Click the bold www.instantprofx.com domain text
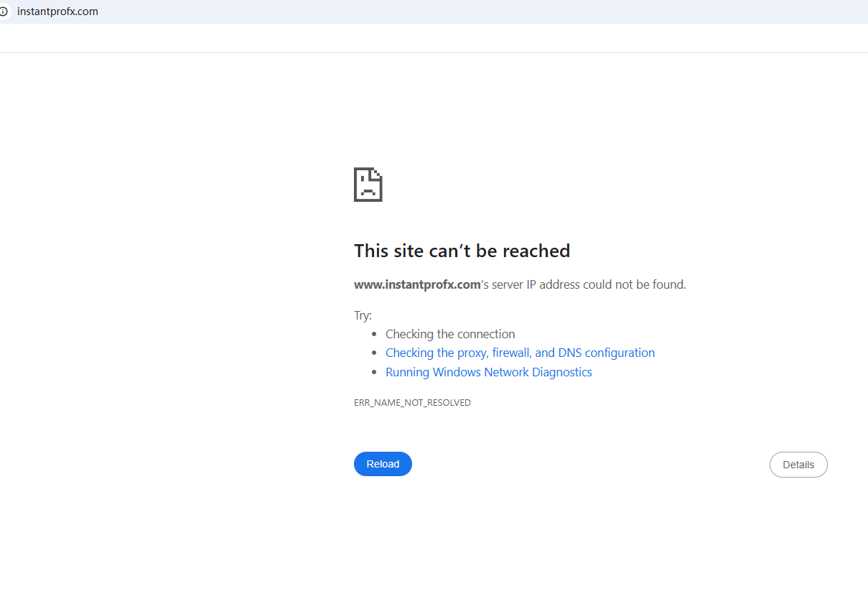 coord(416,284)
